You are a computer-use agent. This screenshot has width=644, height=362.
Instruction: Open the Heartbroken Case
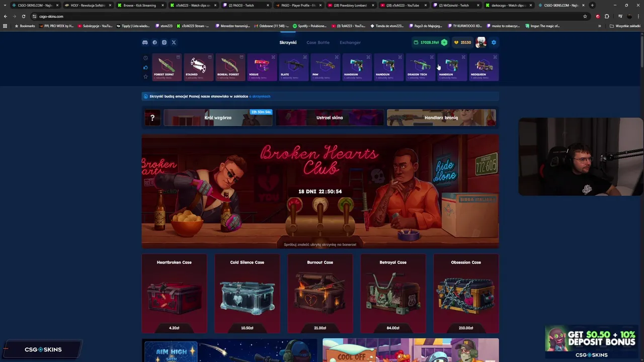click(x=174, y=294)
